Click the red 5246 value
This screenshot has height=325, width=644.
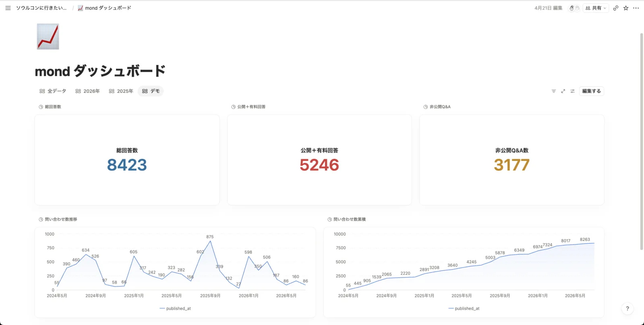319,165
